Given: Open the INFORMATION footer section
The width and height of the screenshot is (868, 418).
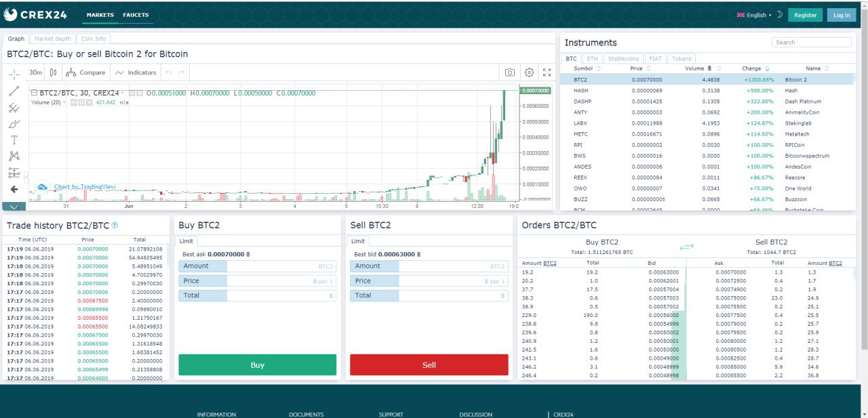Looking at the screenshot, I should pyautogui.click(x=216, y=415).
